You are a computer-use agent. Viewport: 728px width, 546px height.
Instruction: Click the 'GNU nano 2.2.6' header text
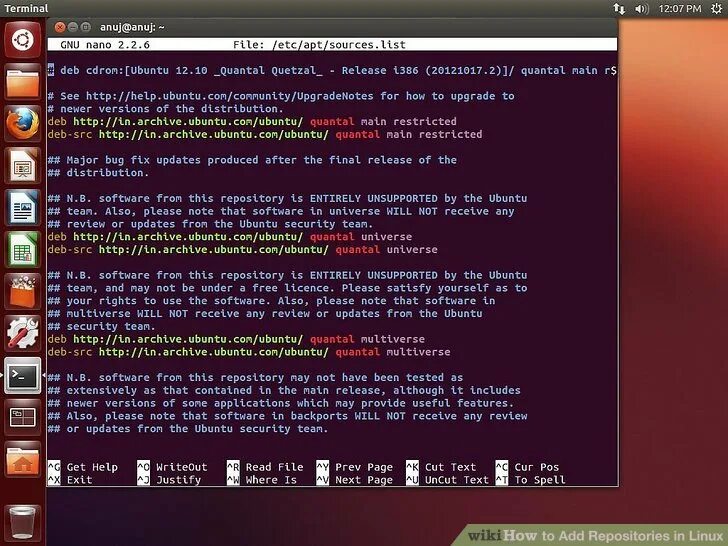pos(105,45)
